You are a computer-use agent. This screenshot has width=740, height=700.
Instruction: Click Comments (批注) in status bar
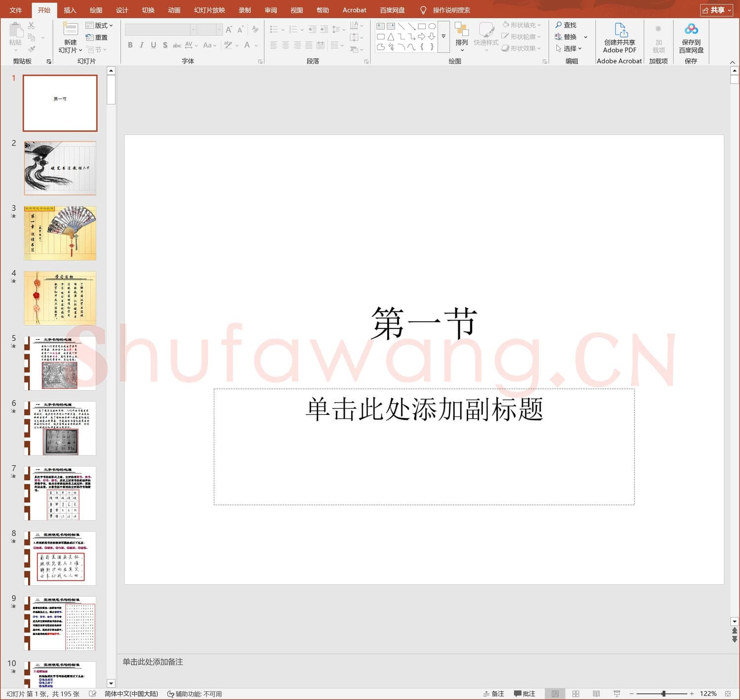tap(524, 694)
